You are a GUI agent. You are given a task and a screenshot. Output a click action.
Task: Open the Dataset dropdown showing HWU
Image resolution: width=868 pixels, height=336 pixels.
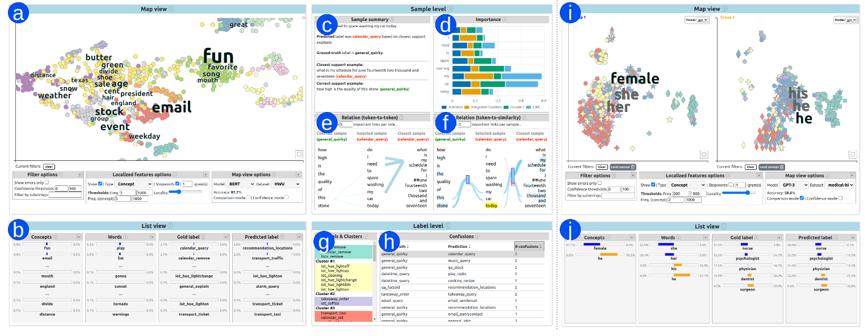point(285,184)
